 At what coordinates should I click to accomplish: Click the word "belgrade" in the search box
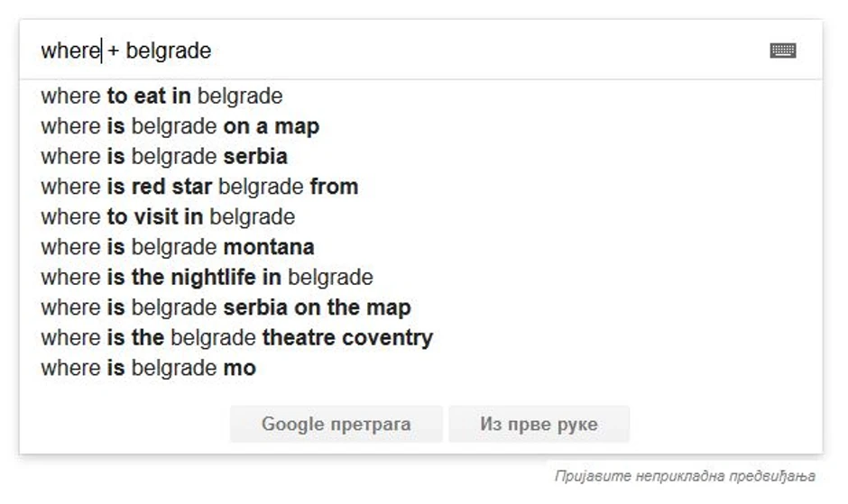168,50
